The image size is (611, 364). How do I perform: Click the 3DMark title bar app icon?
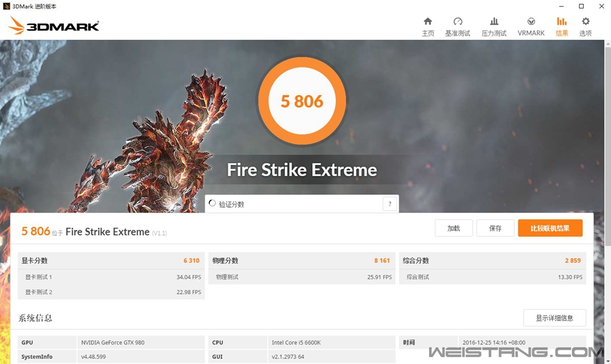coord(7,7)
